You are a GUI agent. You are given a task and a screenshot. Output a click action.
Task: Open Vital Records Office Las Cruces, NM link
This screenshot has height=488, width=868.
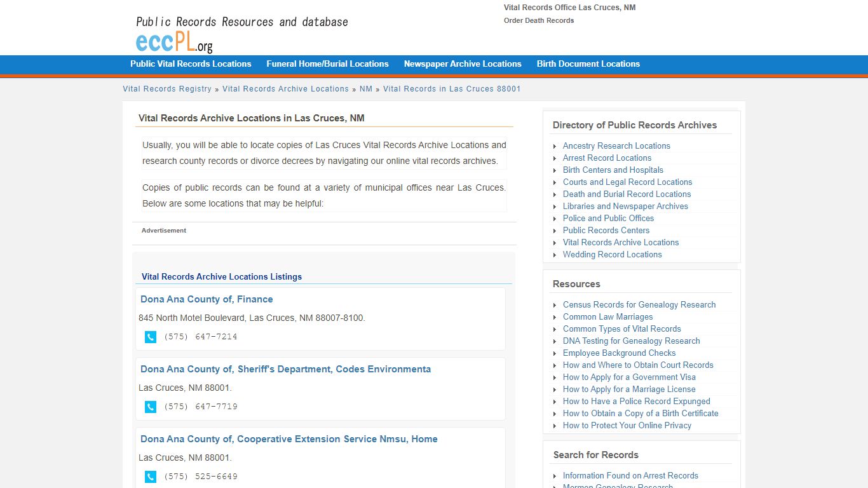570,8
